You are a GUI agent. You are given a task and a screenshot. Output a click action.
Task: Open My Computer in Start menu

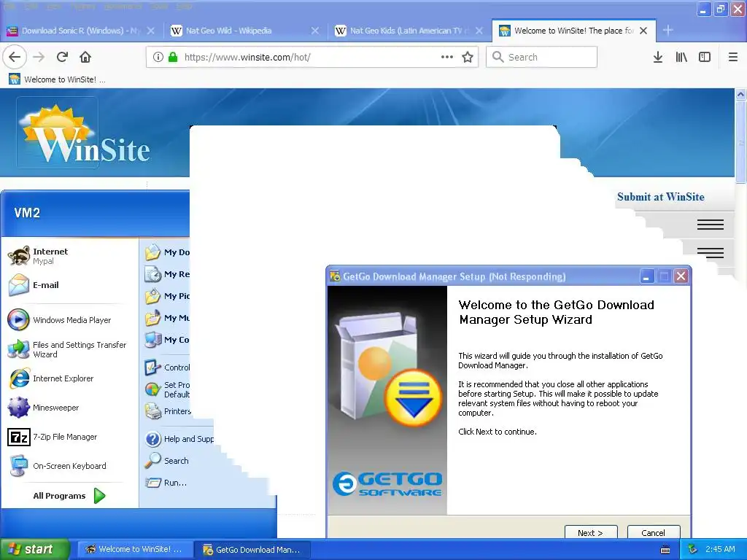tap(167, 340)
